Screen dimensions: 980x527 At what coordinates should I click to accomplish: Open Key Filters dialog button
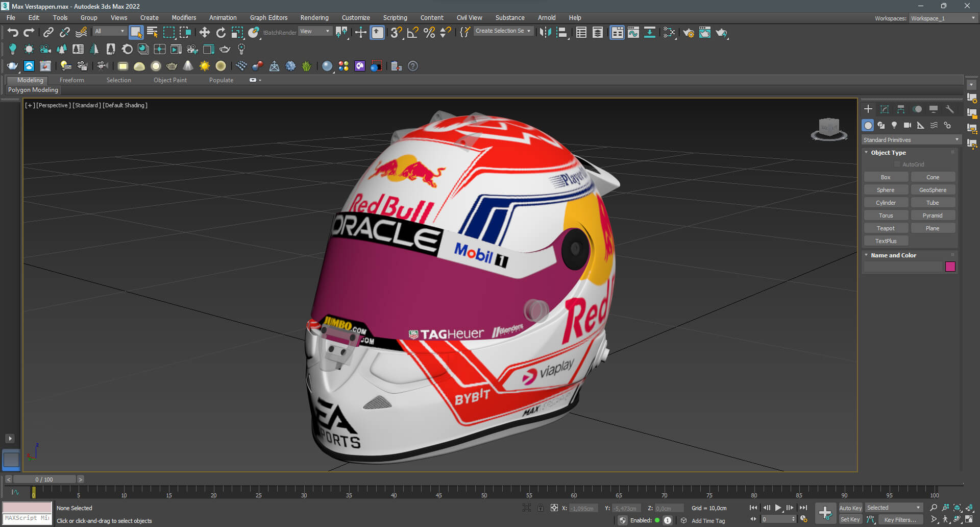tap(900, 519)
